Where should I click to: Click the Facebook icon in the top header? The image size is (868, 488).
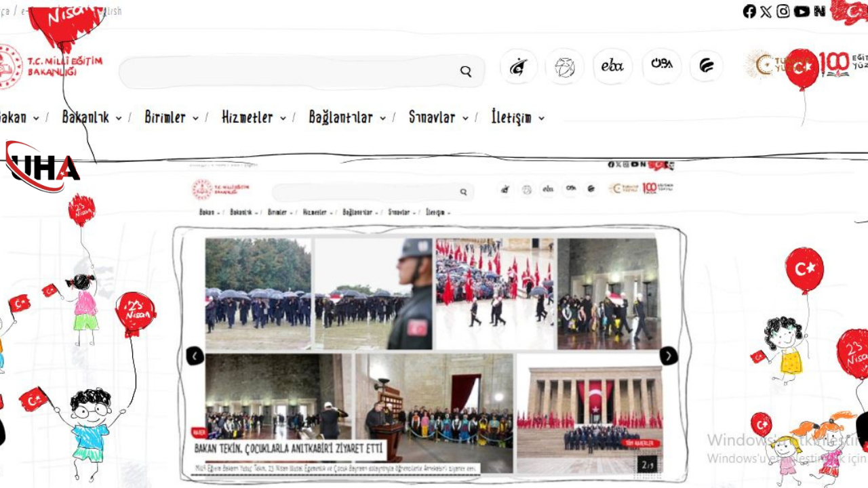tap(749, 12)
